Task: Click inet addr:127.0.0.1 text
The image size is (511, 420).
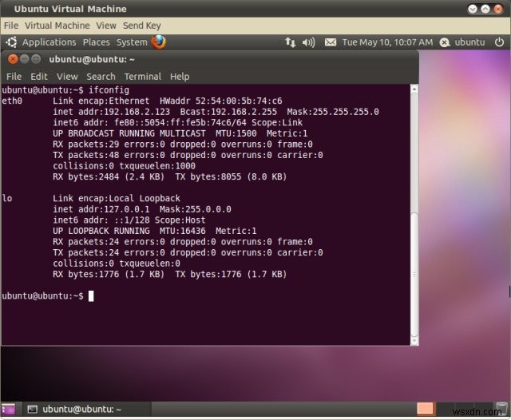Action: (101, 209)
